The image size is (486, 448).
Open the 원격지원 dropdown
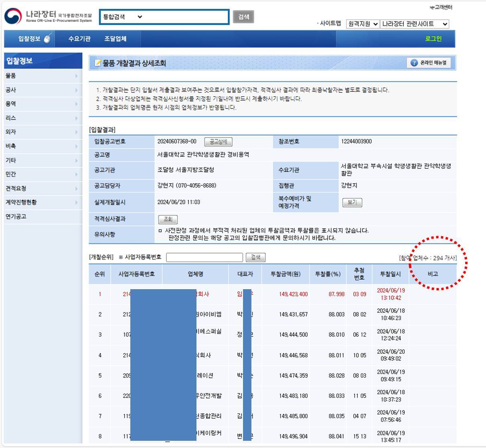coord(363,24)
